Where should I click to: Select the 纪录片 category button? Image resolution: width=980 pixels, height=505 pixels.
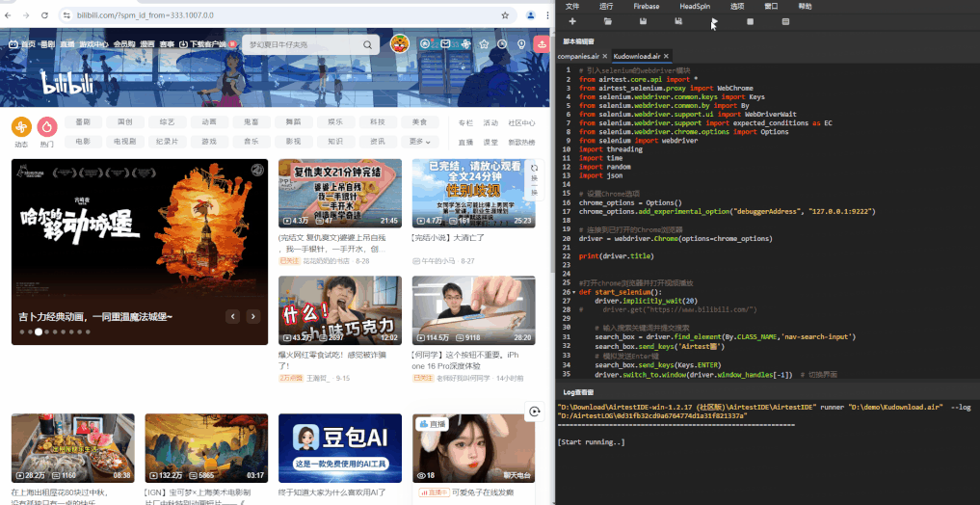tap(167, 142)
